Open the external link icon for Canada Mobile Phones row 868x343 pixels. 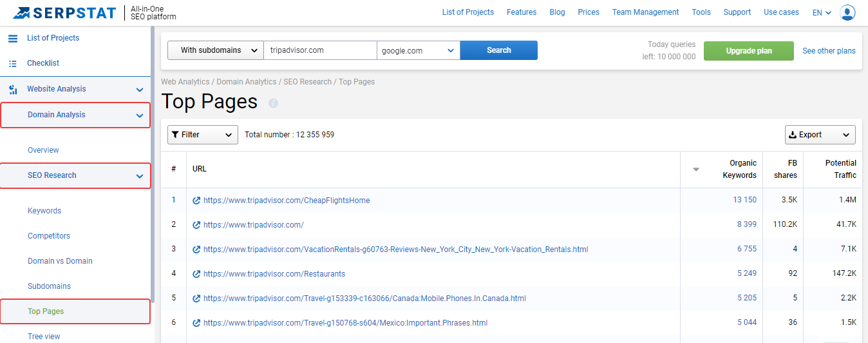click(196, 299)
